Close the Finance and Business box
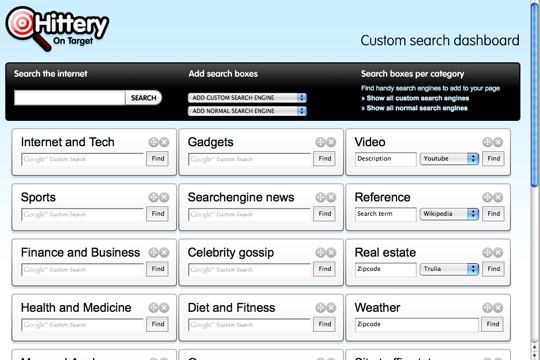This screenshot has height=360, width=540. pyautogui.click(x=164, y=253)
